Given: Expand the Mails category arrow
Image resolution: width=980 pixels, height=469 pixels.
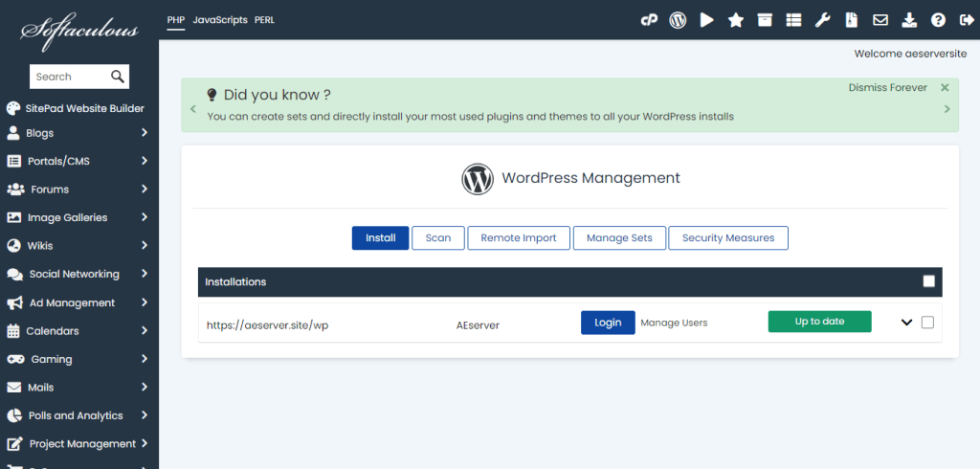Looking at the screenshot, I should pos(145,387).
